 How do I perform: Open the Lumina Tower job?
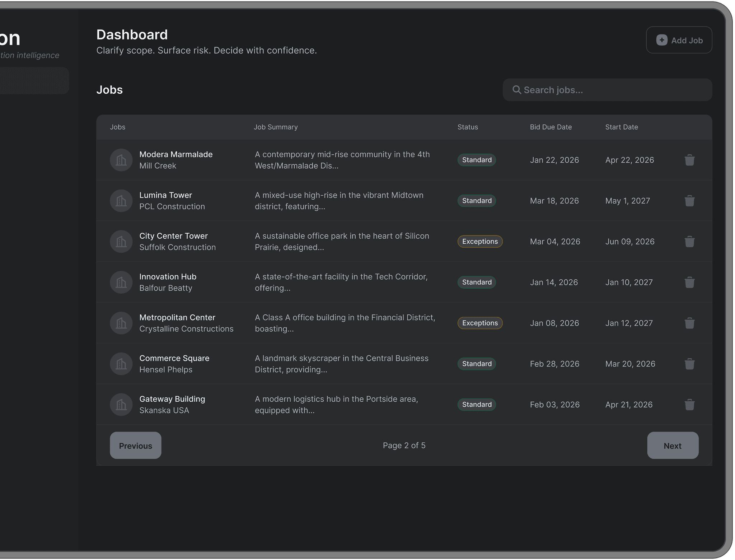[x=165, y=195]
